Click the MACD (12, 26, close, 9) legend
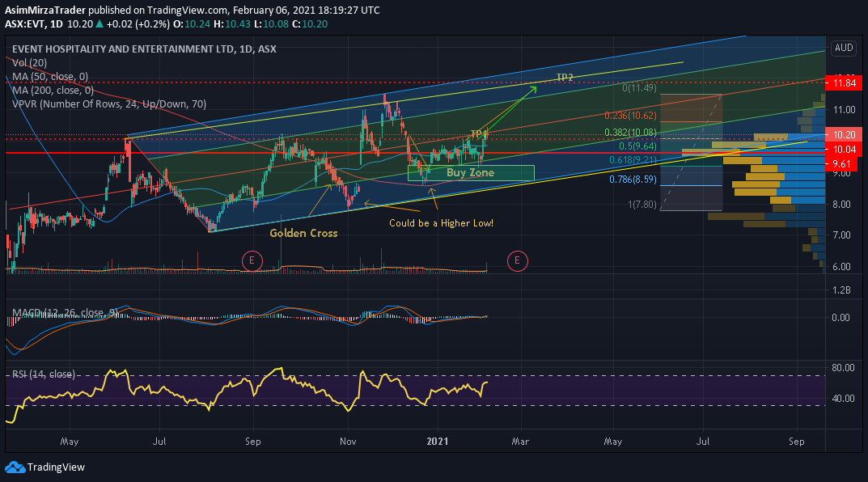The width and height of the screenshot is (868, 482). click(66, 313)
